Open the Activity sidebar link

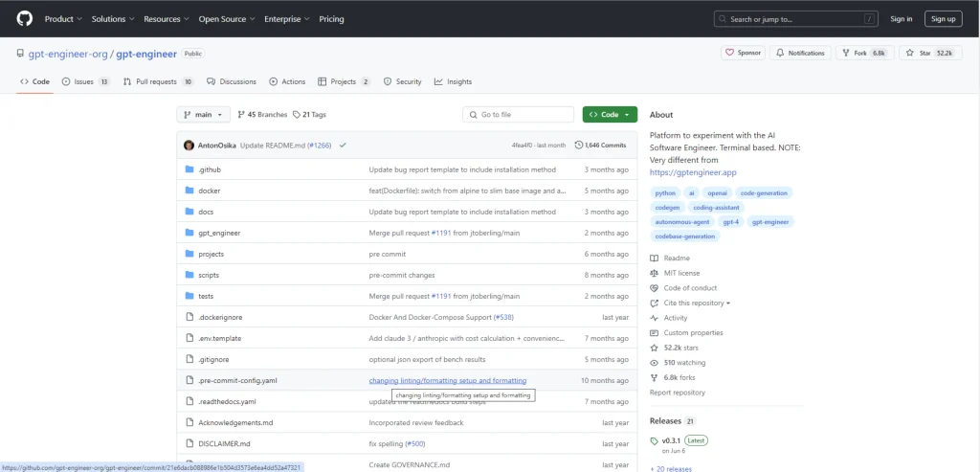[669, 318]
